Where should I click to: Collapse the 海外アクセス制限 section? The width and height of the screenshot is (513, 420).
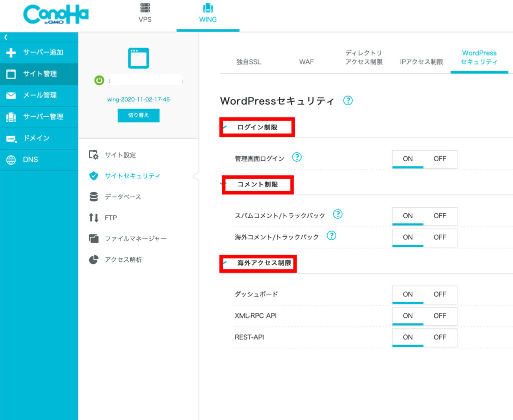coord(258,263)
